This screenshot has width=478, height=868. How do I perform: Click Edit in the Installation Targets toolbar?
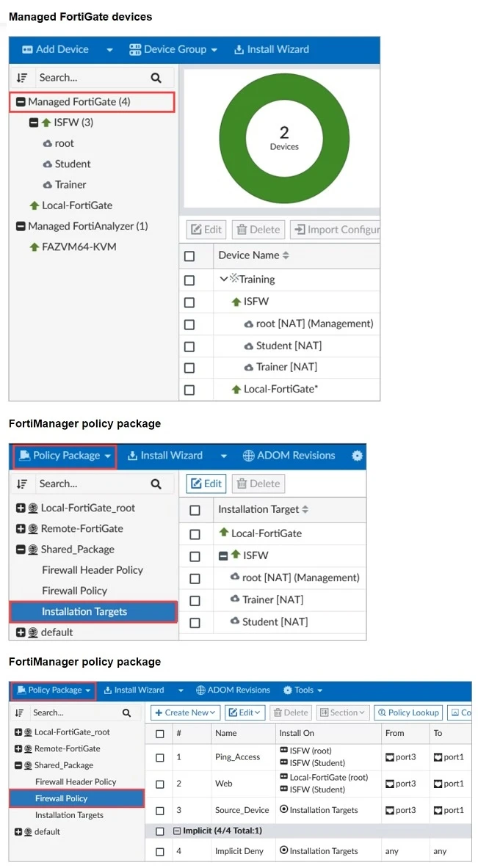[206, 484]
